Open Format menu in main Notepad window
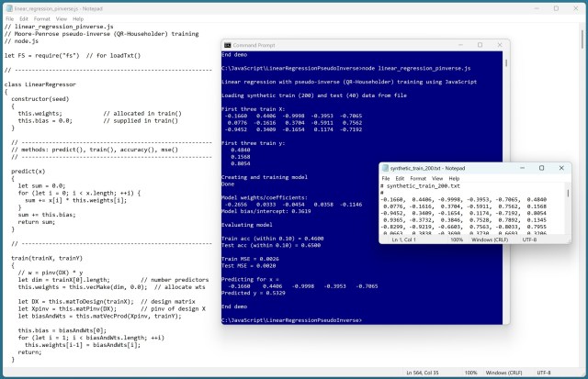 pyautogui.click(x=42, y=17)
